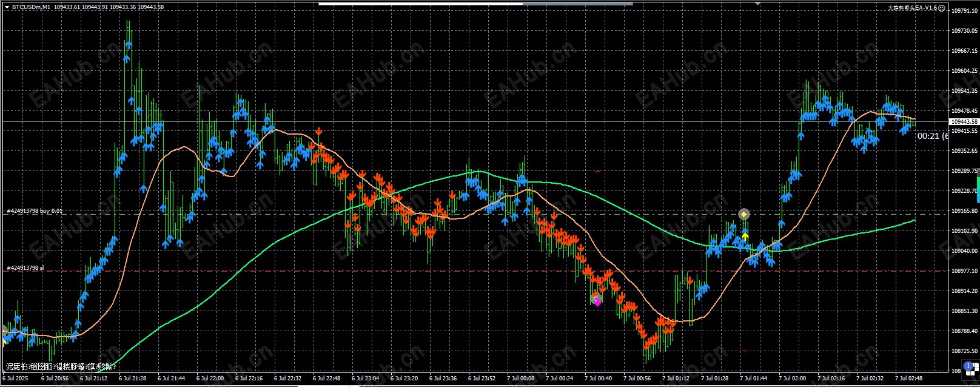Click the EA name label ending in EA-V1.6
The height and width of the screenshot is (387, 980).
click(x=912, y=8)
